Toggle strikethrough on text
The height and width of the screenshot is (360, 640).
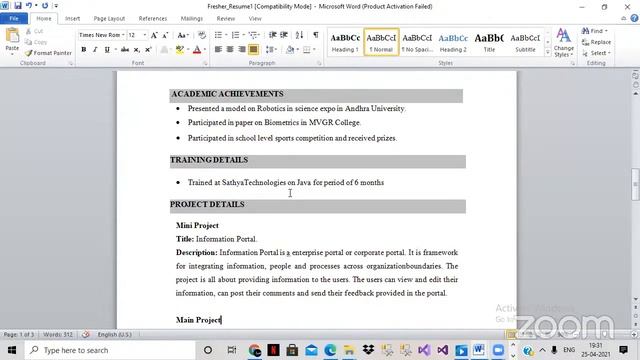coord(125,49)
